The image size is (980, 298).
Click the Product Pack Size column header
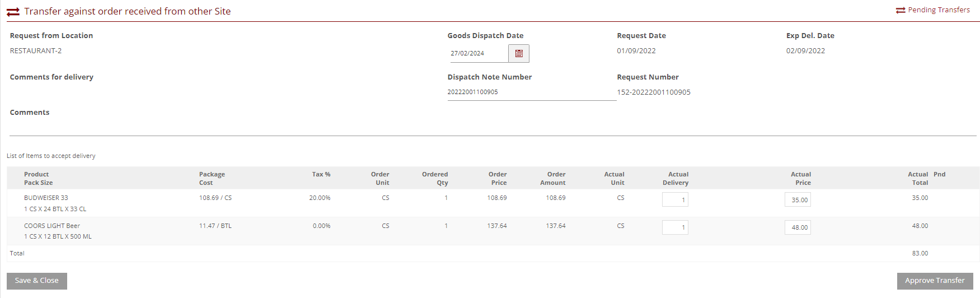(x=38, y=179)
